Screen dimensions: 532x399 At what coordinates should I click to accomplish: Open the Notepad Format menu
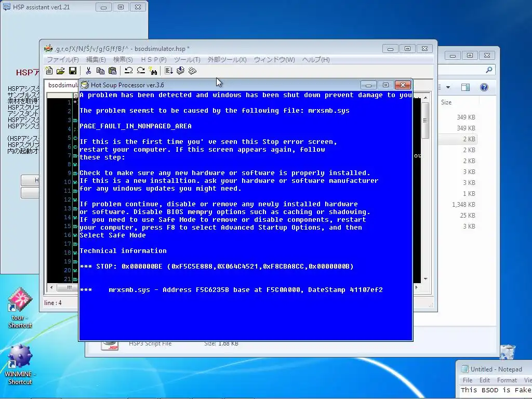click(507, 380)
